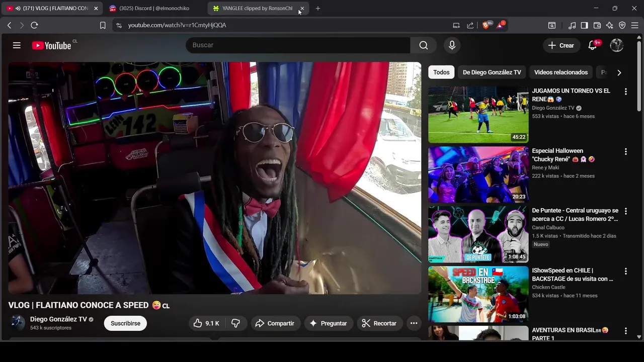Switch to the Discord browser tab
The image size is (644, 362).
point(153,9)
